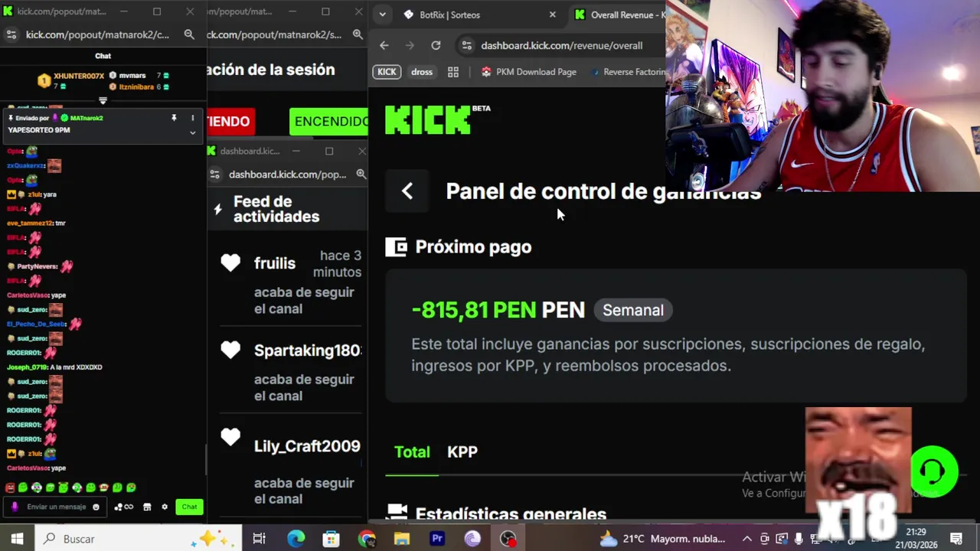
Task: Open Microsoft Edge from taskbar
Action: [296, 539]
